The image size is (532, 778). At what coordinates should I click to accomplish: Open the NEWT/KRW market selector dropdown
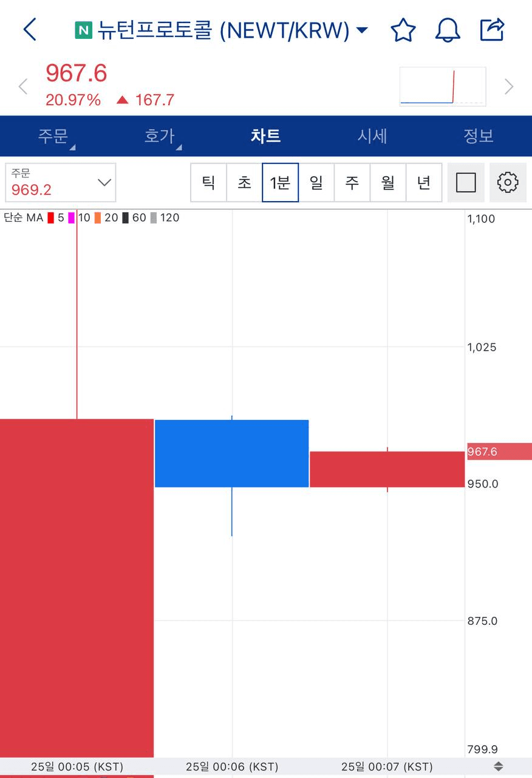tap(362, 30)
